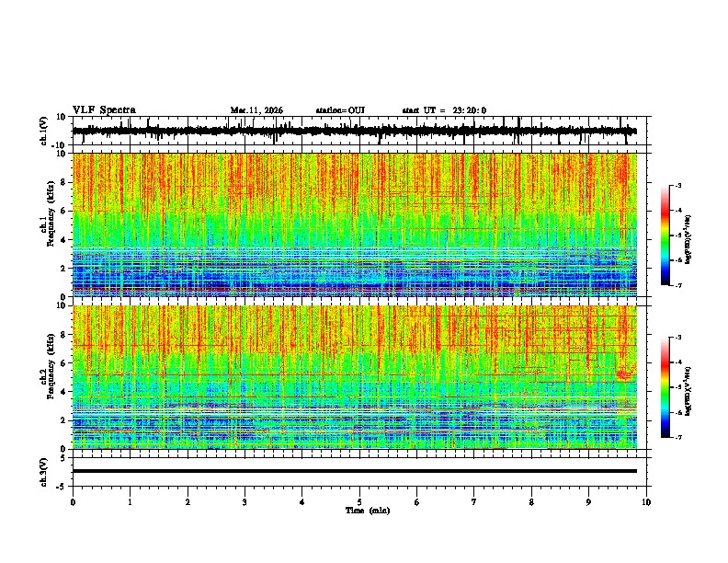Click the ch.2 color bar's log(PSD) label
Viewport: 728px width, 563px height.
click(688, 391)
